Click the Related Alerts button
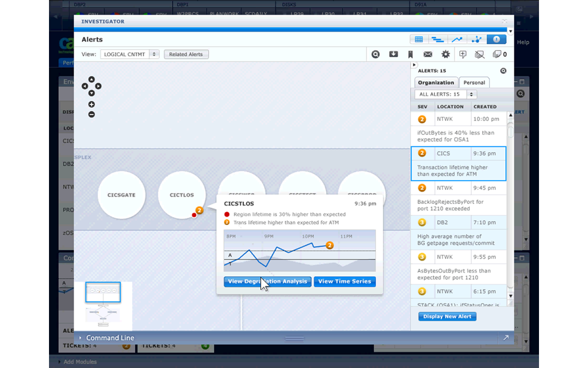 [x=186, y=54]
